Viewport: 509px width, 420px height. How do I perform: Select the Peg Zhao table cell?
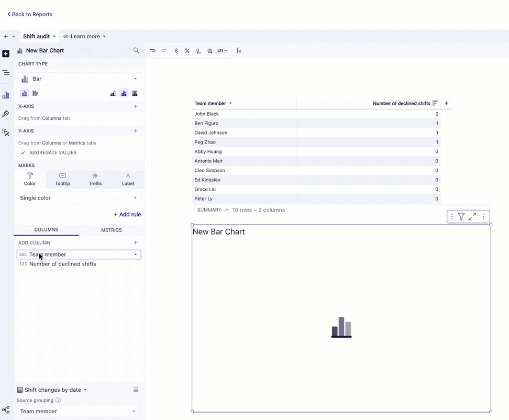coord(244,142)
